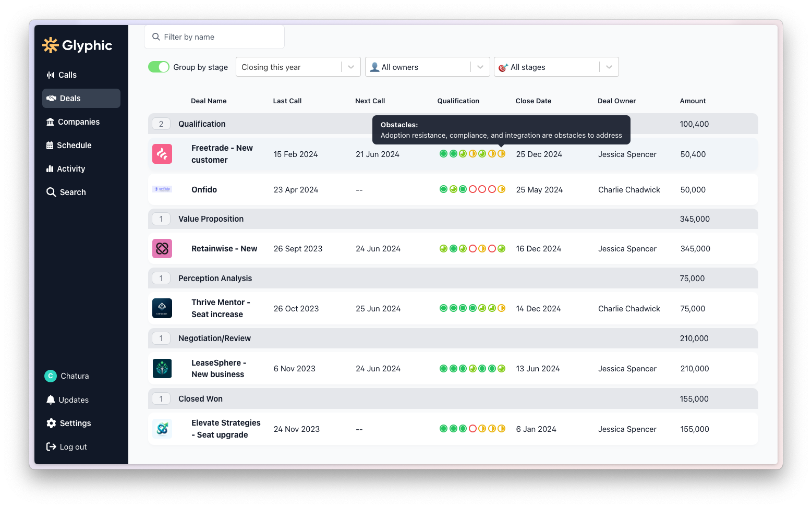Click the Filter by name field
Screen dimensions: 812x508
[214, 37]
